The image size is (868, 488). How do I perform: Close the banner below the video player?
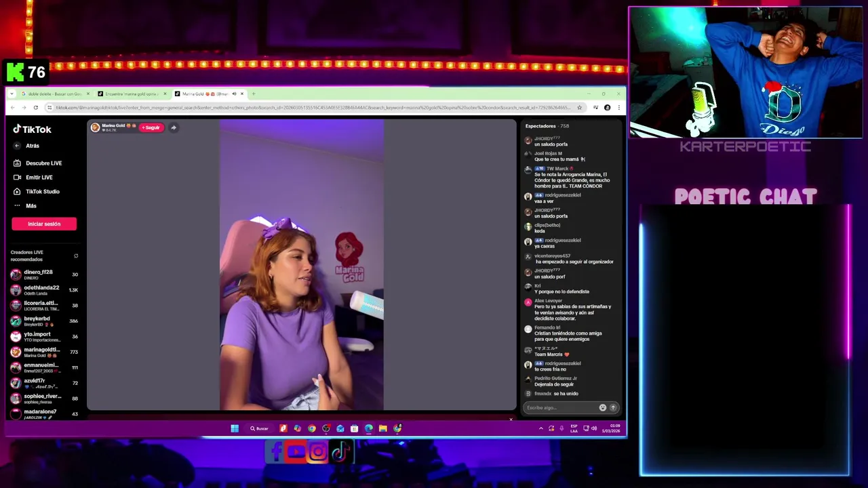point(511,419)
